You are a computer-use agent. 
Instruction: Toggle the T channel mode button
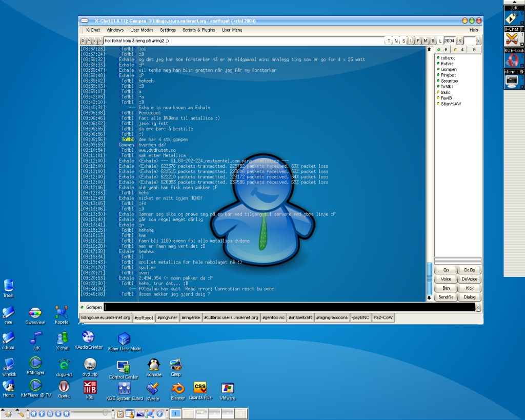click(389, 41)
